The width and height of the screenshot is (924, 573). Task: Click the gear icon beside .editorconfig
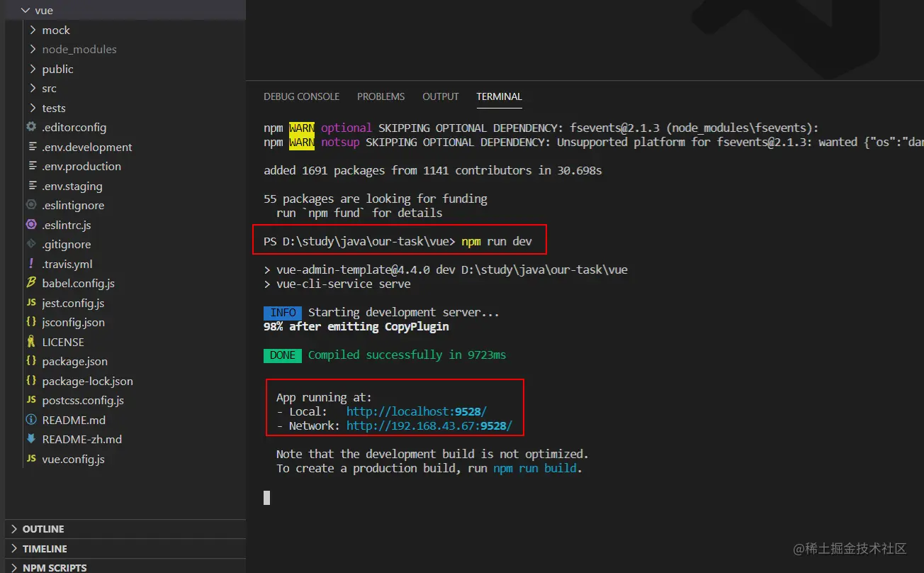30,127
